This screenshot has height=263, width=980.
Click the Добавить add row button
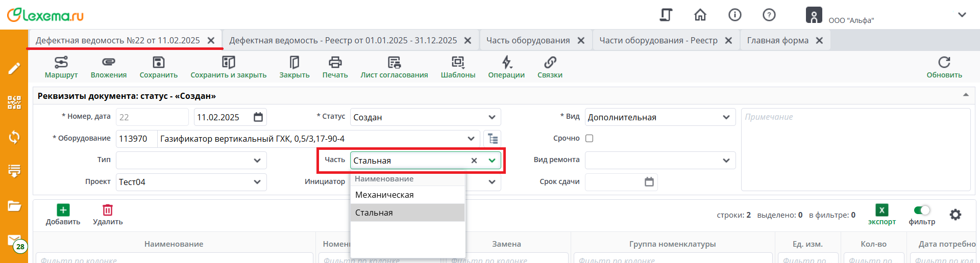[x=63, y=215]
